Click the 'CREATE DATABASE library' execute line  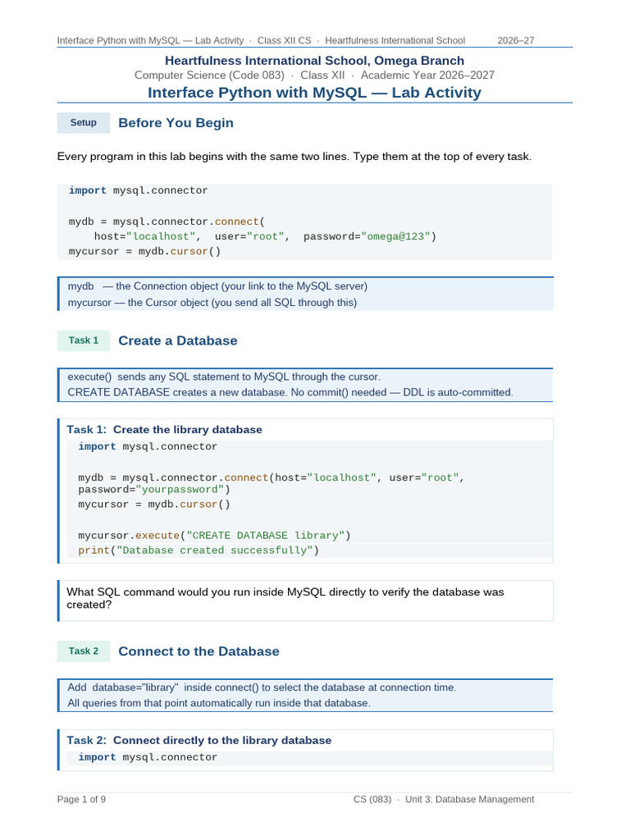click(214, 535)
